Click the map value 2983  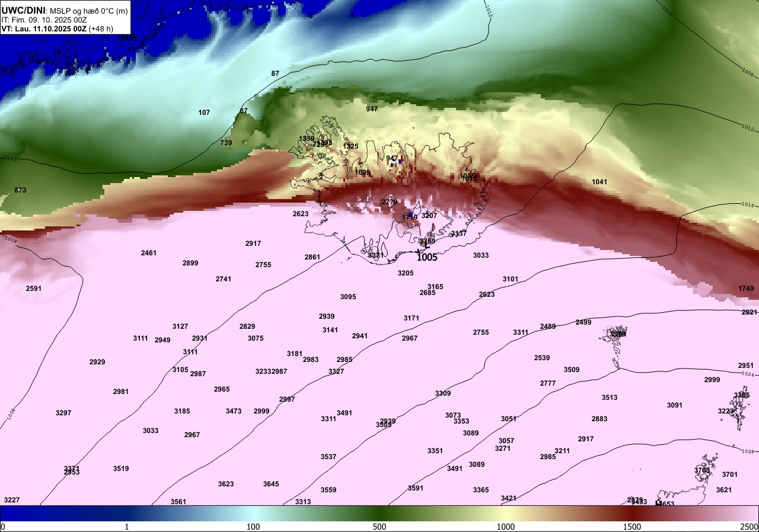[311, 360]
